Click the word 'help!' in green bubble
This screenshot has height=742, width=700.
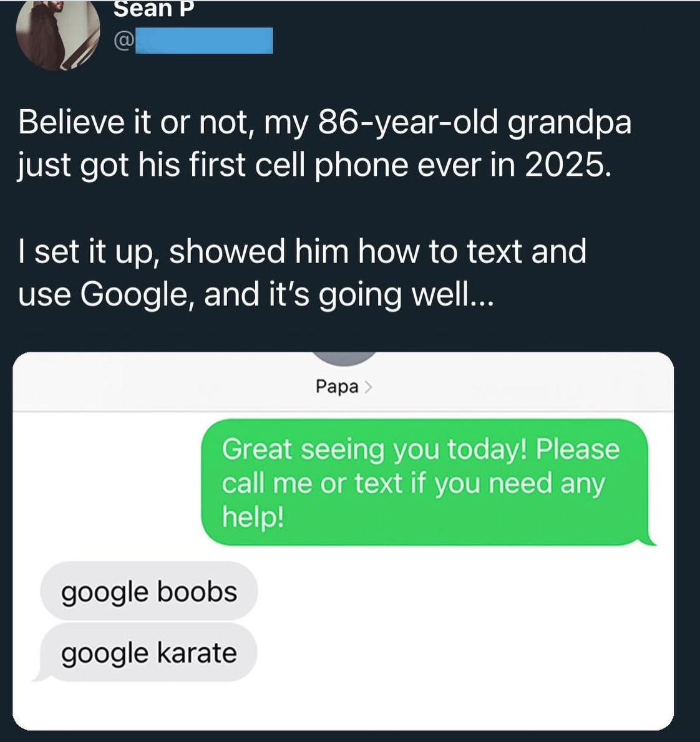click(253, 516)
